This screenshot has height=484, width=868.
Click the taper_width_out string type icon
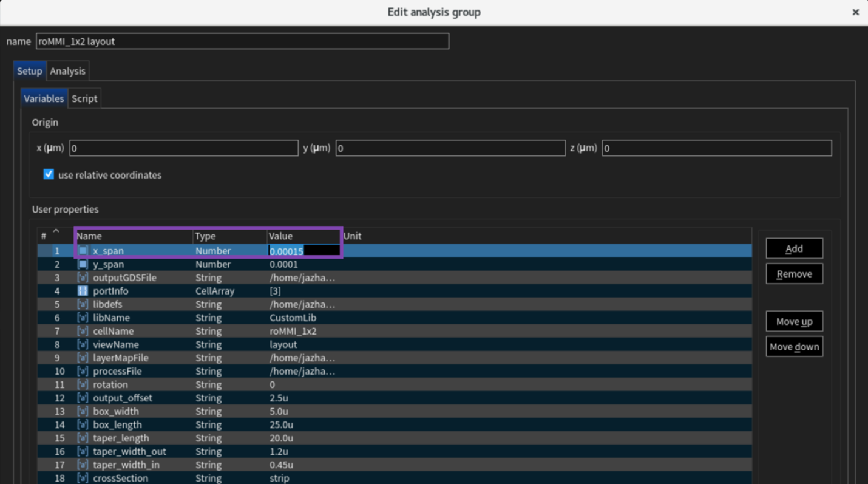(83, 451)
